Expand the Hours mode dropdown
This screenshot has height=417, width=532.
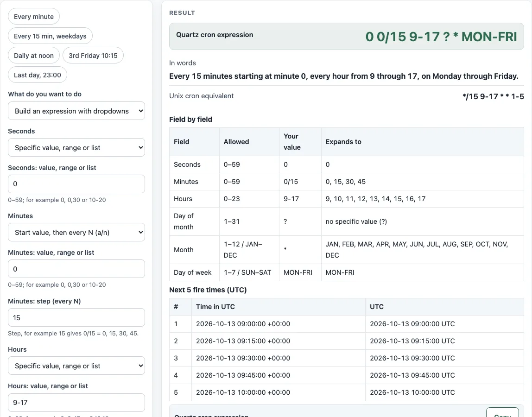tap(76, 366)
